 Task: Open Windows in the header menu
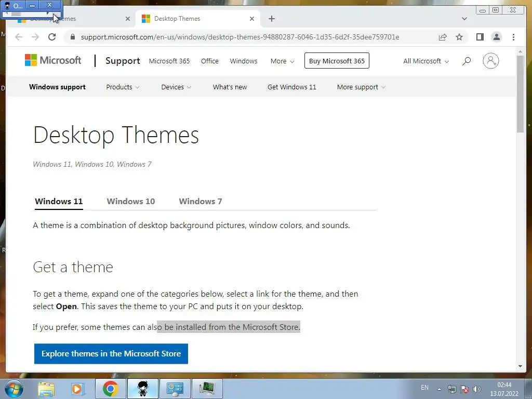tap(244, 61)
